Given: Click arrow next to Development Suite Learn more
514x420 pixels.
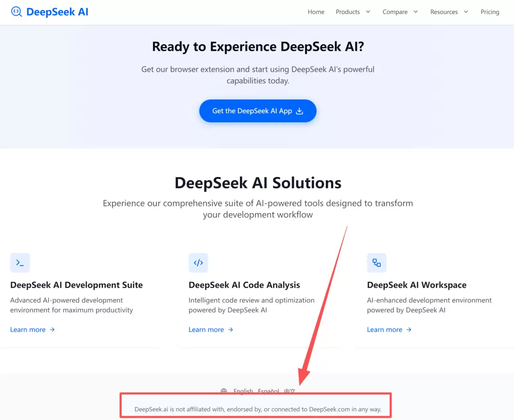Looking at the screenshot, I should [x=52, y=330].
